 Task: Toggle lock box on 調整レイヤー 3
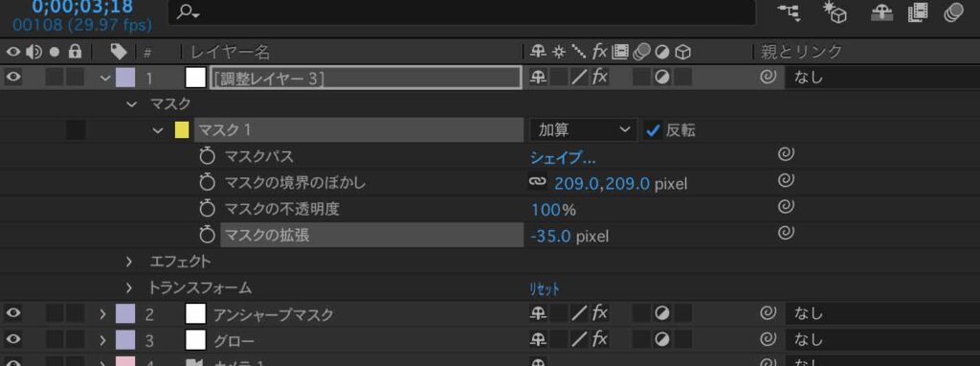pos(76,78)
